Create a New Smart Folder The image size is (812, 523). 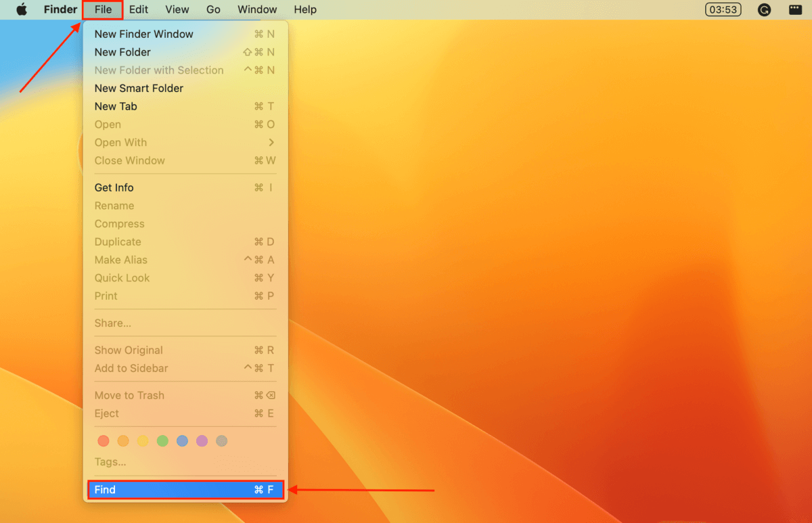[x=139, y=88]
